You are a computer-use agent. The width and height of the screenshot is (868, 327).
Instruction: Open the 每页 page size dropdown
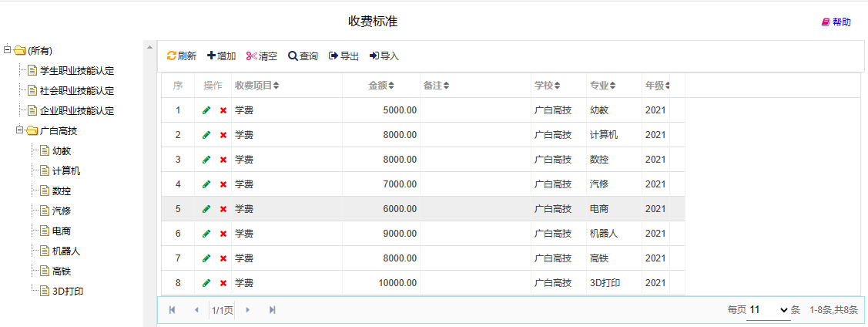769,310
